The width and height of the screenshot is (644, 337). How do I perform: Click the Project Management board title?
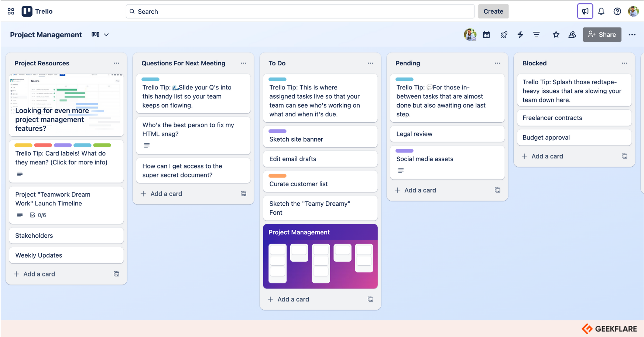click(46, 35)
